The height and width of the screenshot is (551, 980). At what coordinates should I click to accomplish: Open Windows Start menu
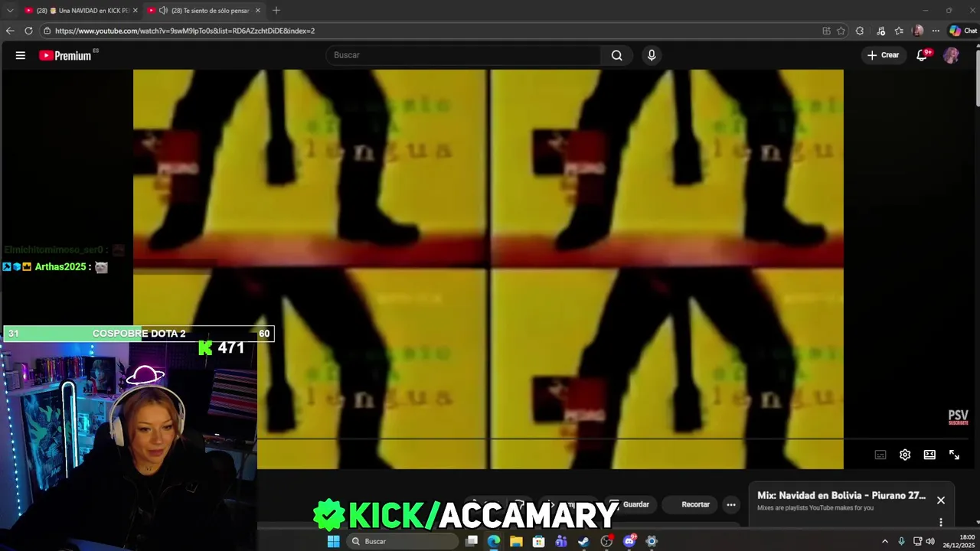click(333, 541)
